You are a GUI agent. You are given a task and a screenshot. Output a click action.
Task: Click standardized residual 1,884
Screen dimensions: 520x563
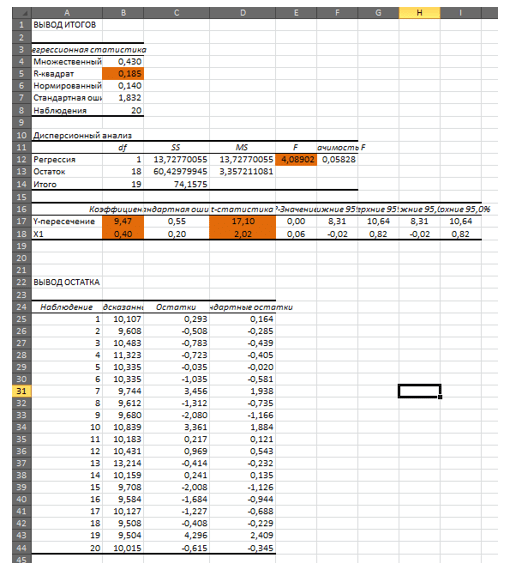click(x=242, y=427)
